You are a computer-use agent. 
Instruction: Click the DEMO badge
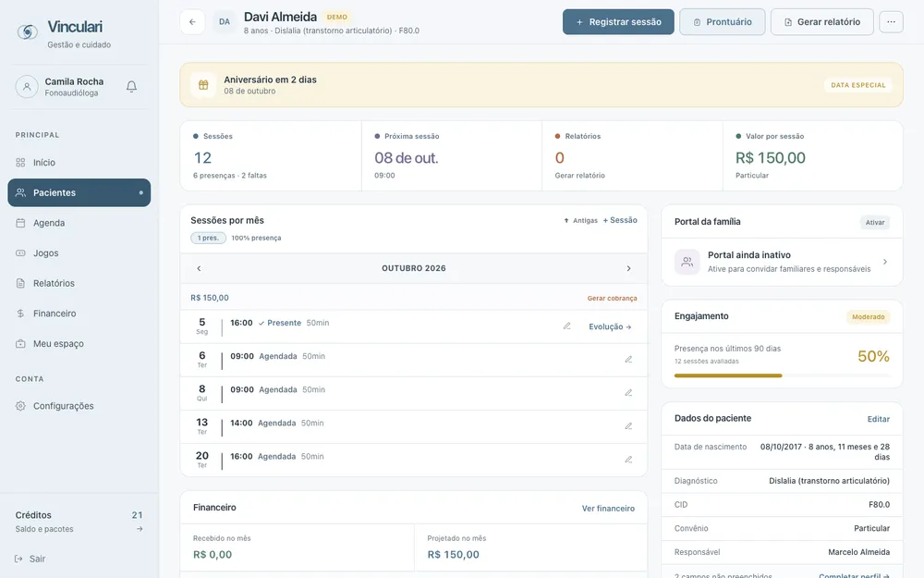(x=337, y=17)
